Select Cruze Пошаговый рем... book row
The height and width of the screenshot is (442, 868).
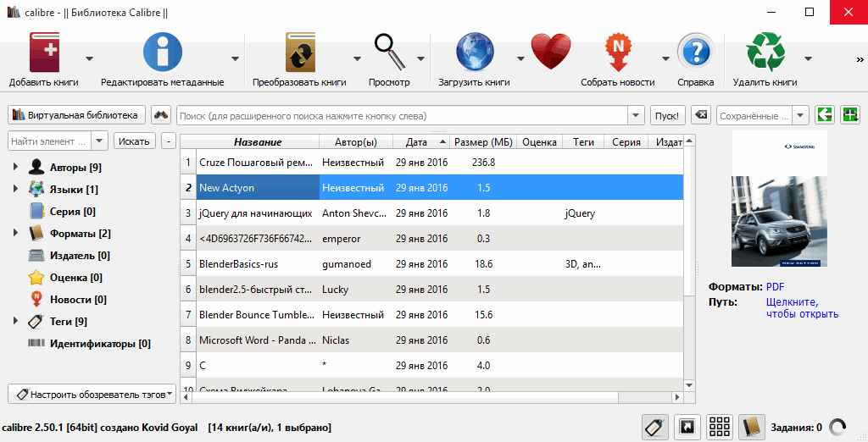(431, 162)
